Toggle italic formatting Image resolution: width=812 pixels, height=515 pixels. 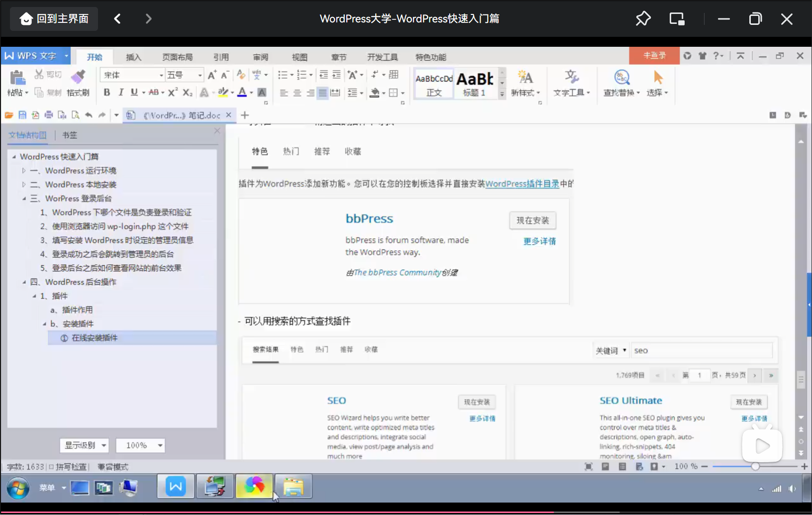[x=120, y=93]
